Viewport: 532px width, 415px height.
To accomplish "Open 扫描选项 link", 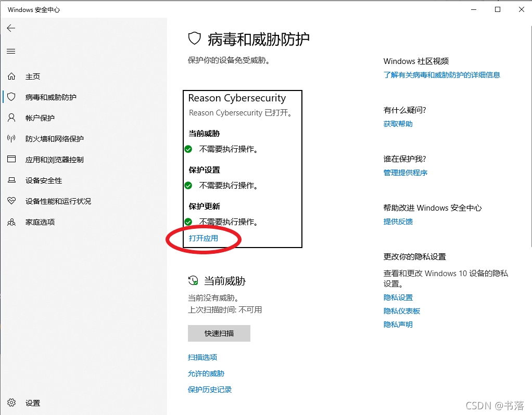I will [x=202, y=357].
